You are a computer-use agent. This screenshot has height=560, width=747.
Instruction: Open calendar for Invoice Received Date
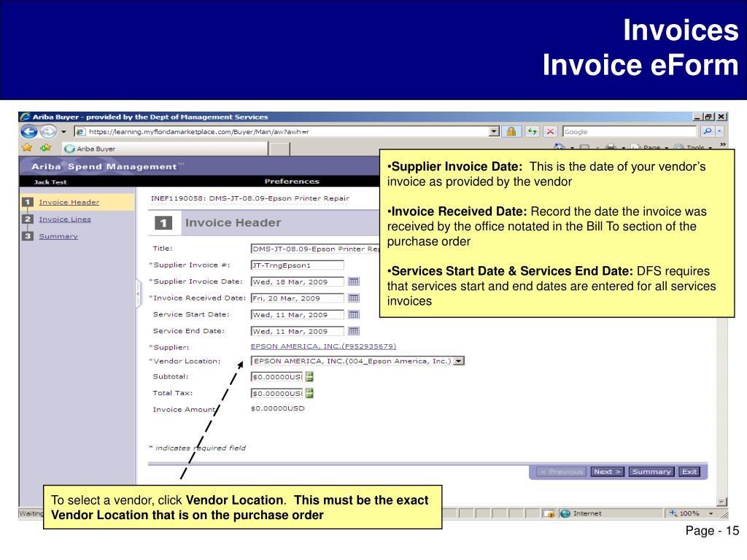click(354, 298)
